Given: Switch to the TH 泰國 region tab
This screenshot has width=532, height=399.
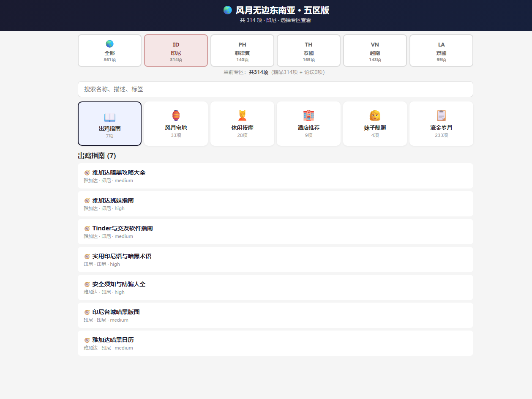Looking at the screenshot, I should [308, 50].
